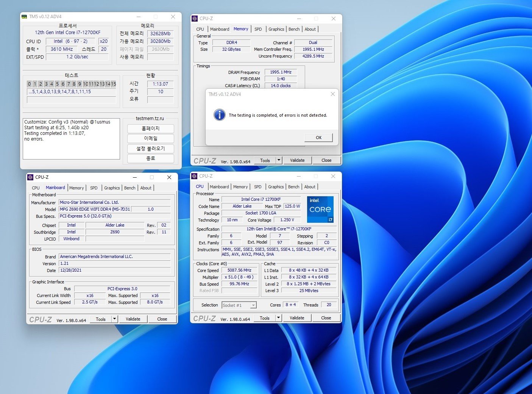Screen dimensions: 532x394
Task: Click the 종료 button in TM5
Action: point(151,158)
